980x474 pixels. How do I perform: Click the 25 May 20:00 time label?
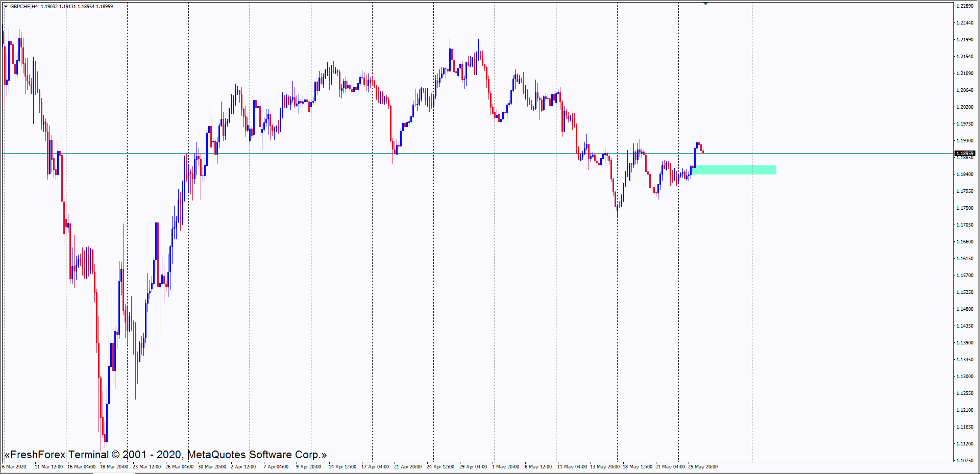[703, 467]
